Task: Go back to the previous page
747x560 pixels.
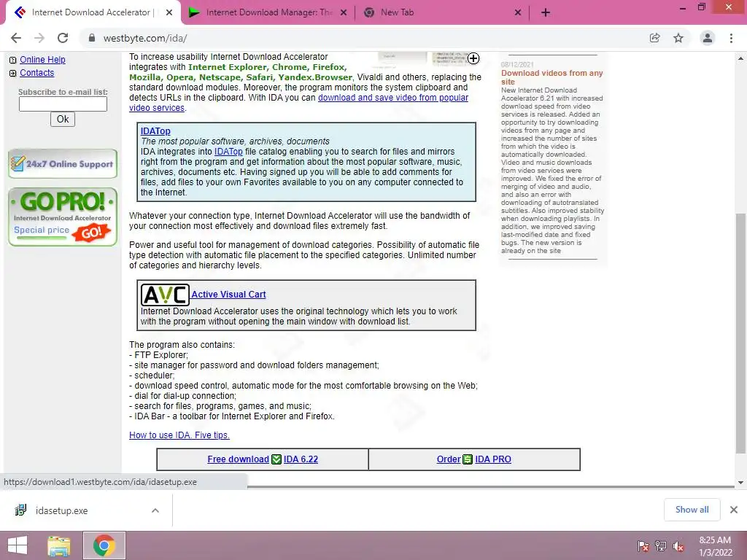Action: 16,38
